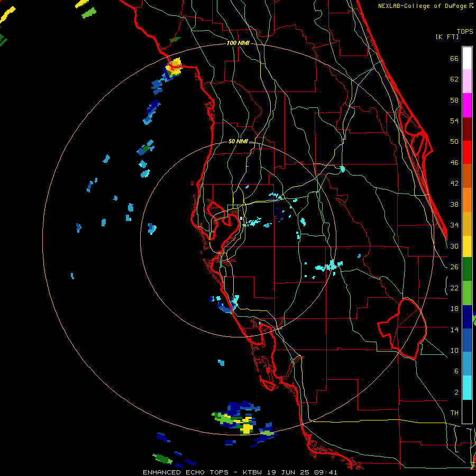
Task: Click the 66 value on the legend
Action: tap(454, 59)
